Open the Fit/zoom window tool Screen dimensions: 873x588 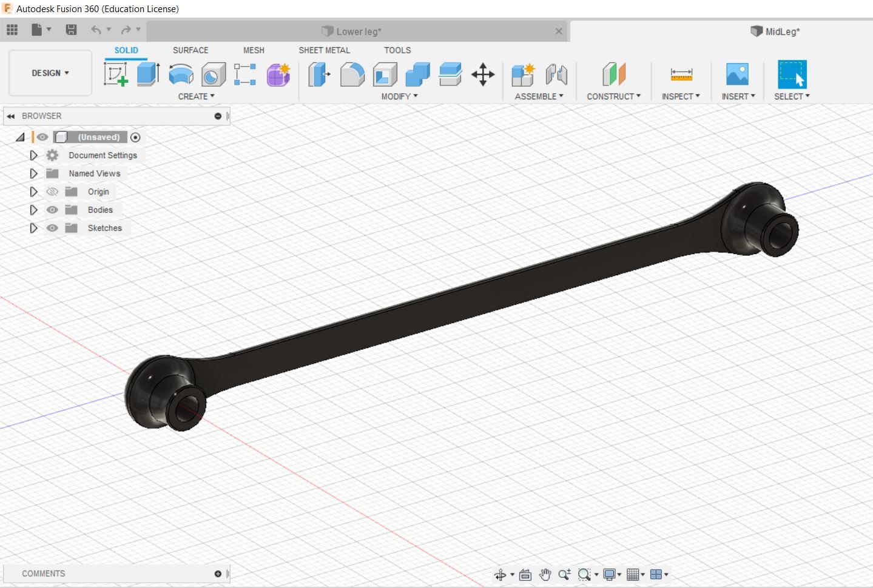(584, 575)
